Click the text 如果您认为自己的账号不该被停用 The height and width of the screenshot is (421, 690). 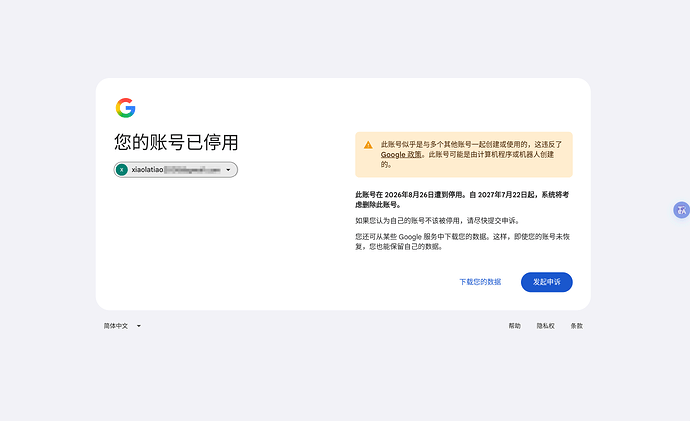pos(407,220)
